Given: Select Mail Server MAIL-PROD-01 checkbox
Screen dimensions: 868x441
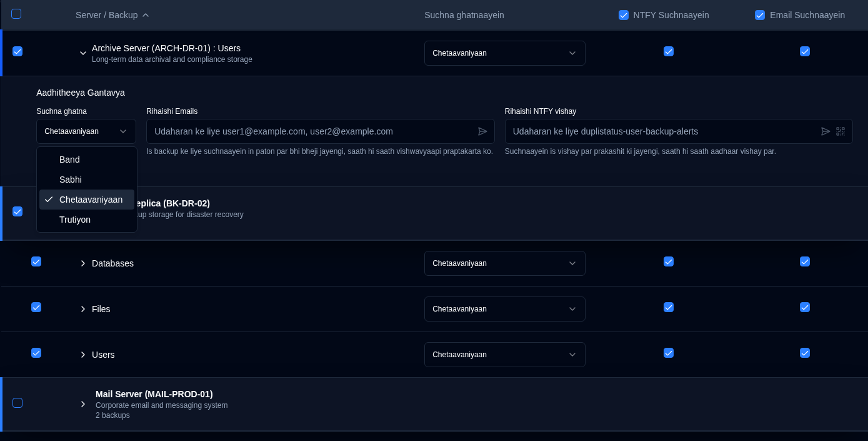Looking at the screenshot, I should click(x=17, y=403).
